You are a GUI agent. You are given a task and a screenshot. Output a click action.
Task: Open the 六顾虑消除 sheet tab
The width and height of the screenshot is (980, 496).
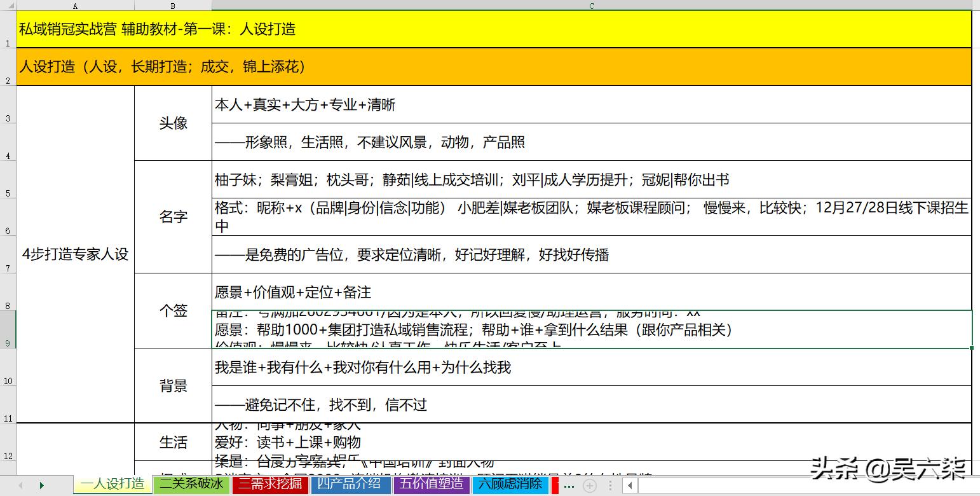(510, 485)
